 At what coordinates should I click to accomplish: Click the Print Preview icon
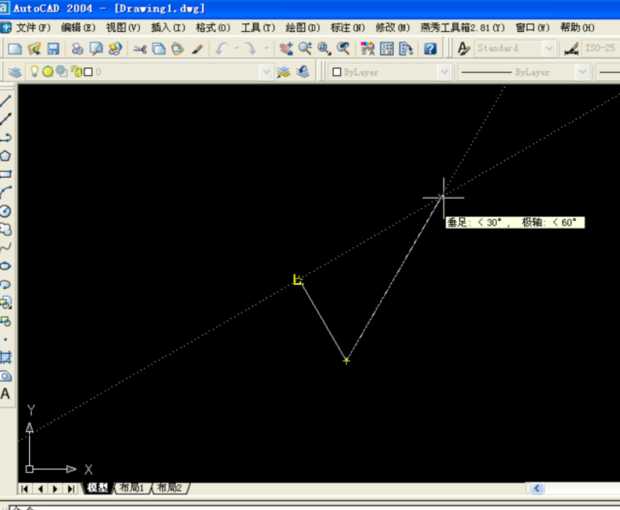point(96,49)
